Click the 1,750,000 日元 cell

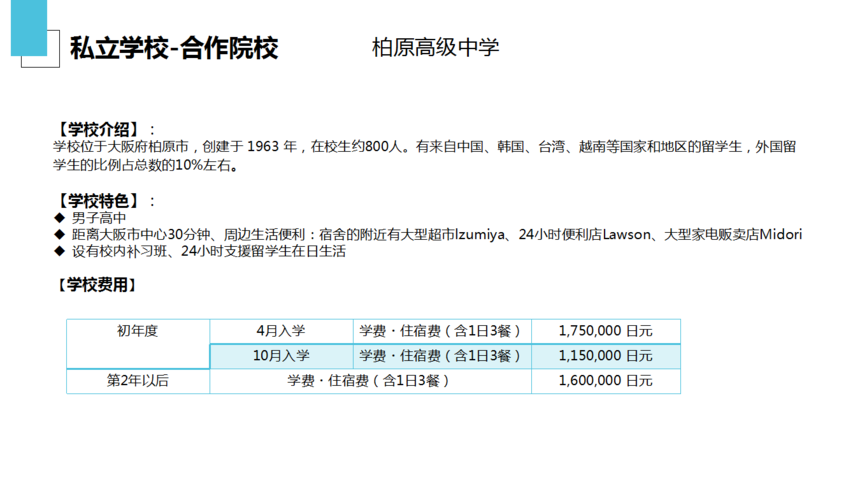click(606, 331)
